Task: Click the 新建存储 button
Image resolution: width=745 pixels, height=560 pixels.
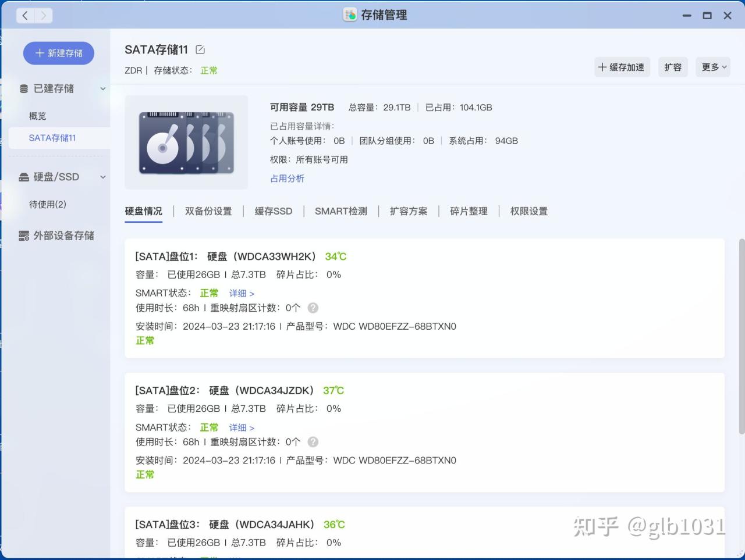Action: [58, 53]
